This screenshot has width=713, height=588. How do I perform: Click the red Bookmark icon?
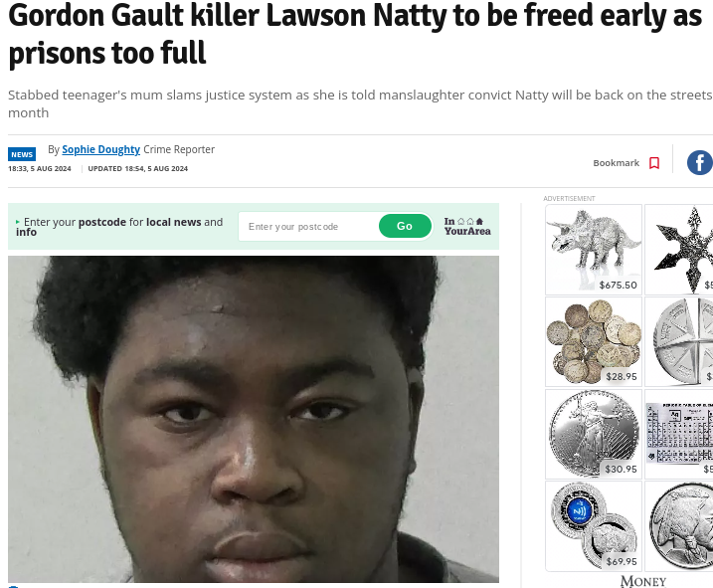(654, 163)
